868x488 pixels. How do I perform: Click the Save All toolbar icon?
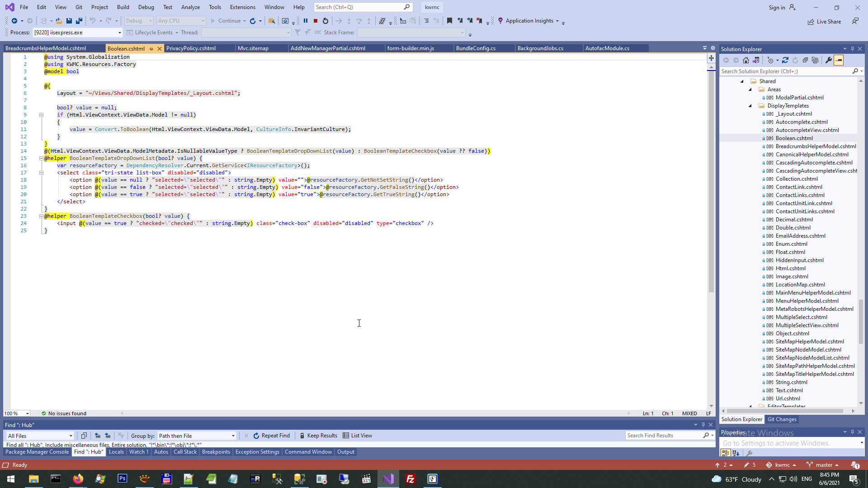[x=79, y=21]
